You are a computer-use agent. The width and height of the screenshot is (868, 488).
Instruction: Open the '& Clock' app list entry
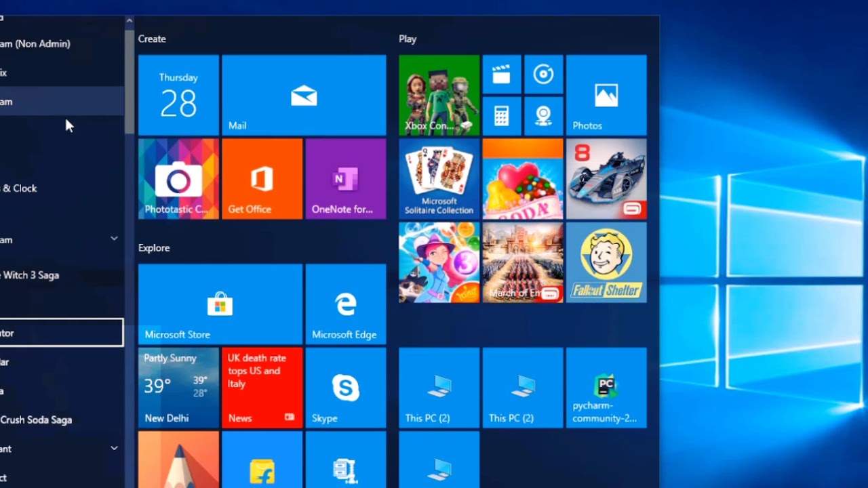coord(62,188)
